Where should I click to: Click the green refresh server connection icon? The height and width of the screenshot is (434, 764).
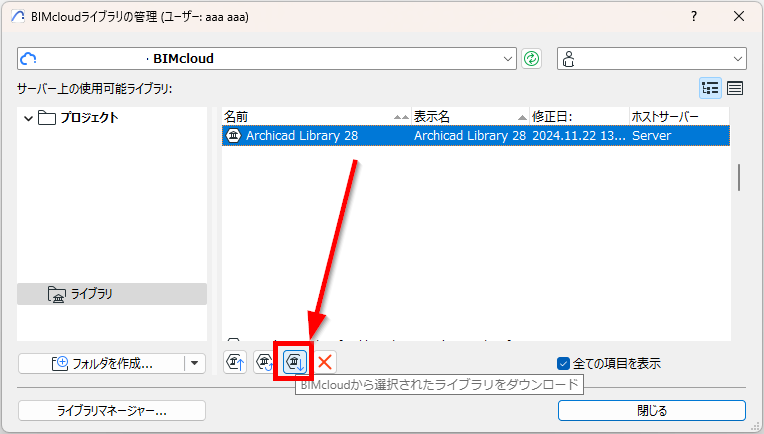click(531, 59)
